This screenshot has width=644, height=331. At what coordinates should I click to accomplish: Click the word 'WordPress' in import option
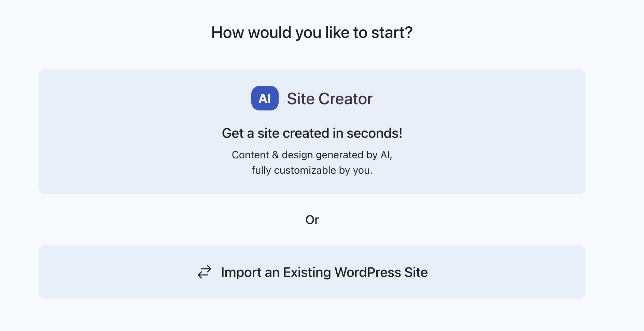[368, 273]
